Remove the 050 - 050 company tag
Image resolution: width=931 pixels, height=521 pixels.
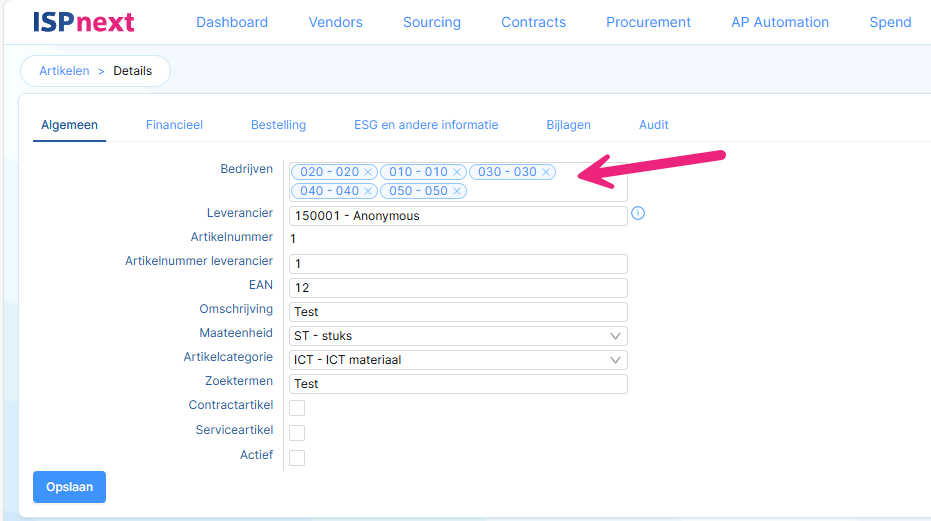coord(457,191)
